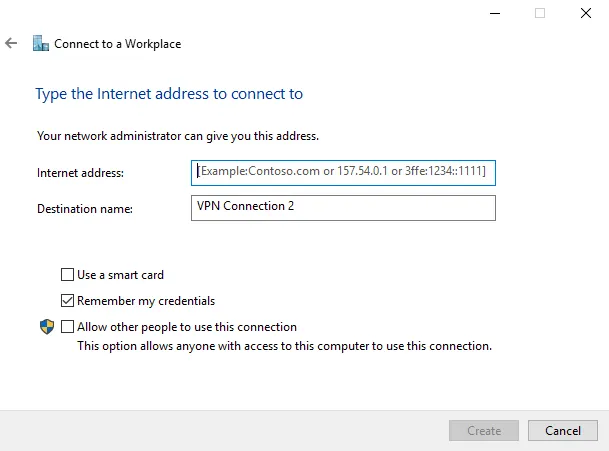Click the heading "Type the Internet address to connect to"
Viewport: 609px width, 451px height.
pyautogui.click(x=169, y=94)
